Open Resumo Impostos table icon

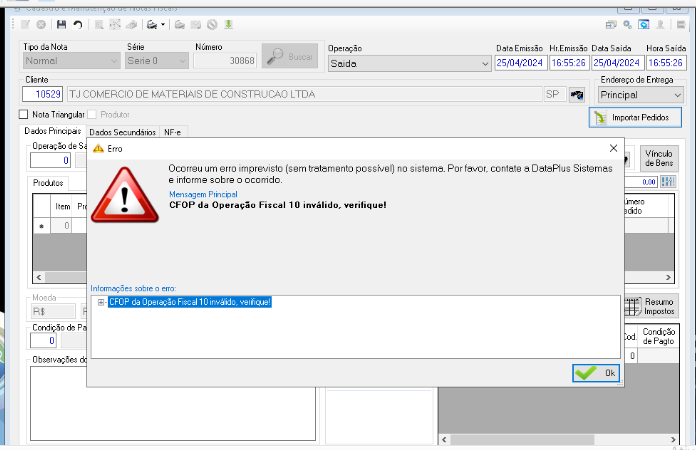633,306
